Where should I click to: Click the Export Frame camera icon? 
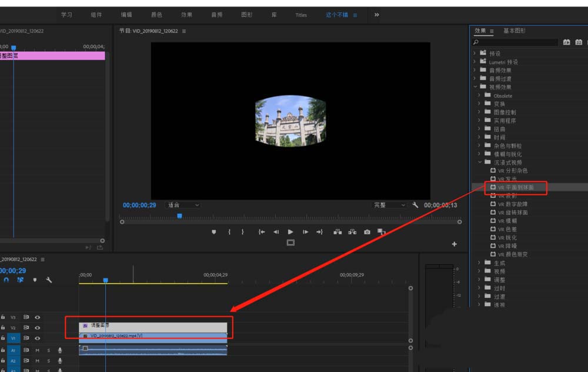(x=367, y=232)
